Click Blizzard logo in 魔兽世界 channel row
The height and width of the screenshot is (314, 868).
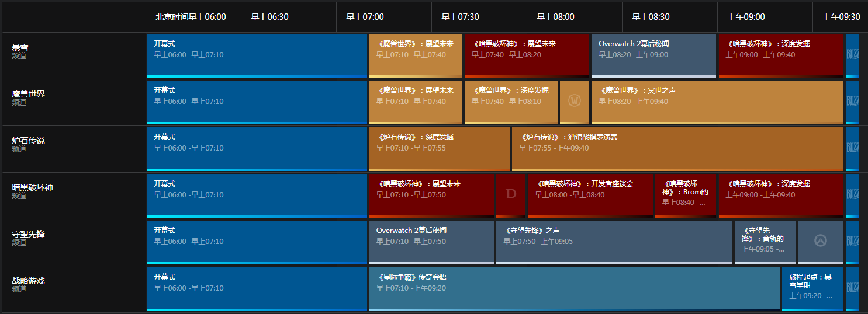(852, 102)
